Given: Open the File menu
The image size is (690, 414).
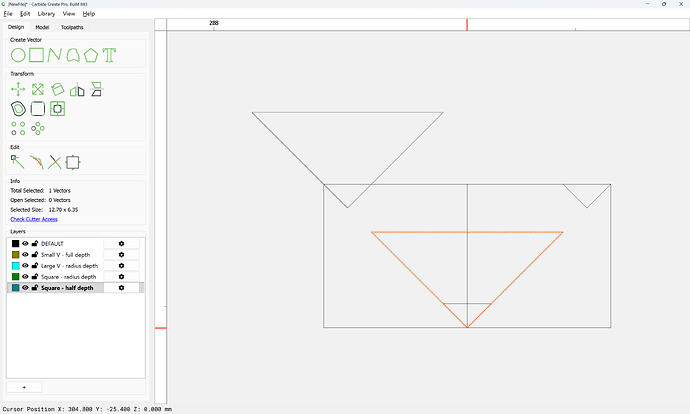Looking at the screenshot, I should (x=8, y=14).
